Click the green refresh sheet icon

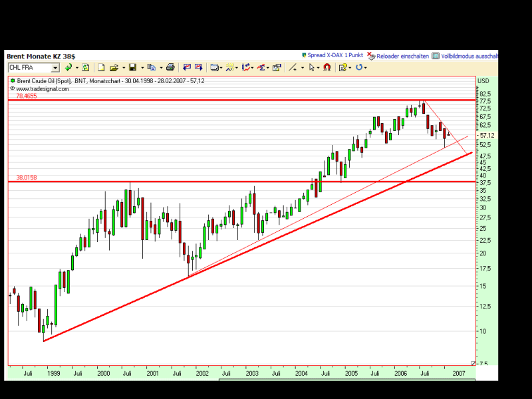click(86, 68)
